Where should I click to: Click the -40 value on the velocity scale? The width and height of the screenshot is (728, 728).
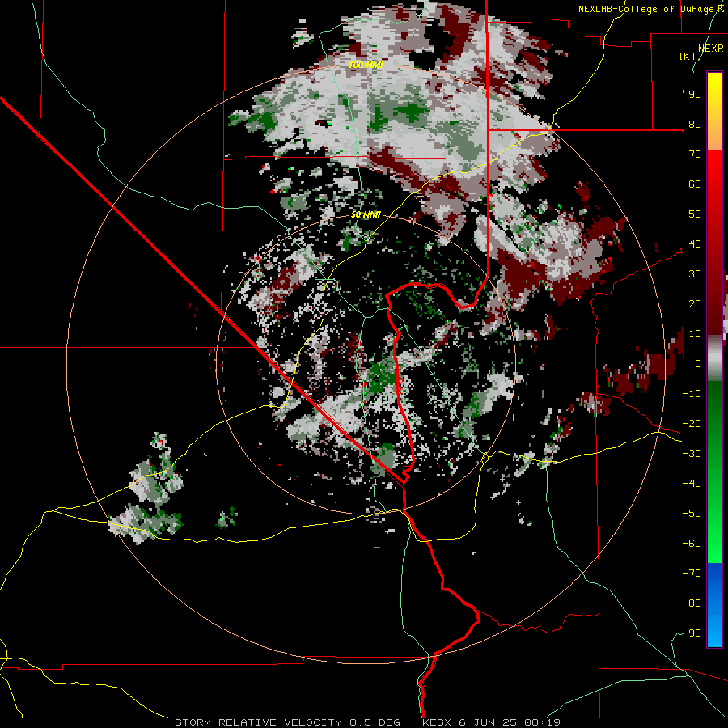(x=692, y=484)
